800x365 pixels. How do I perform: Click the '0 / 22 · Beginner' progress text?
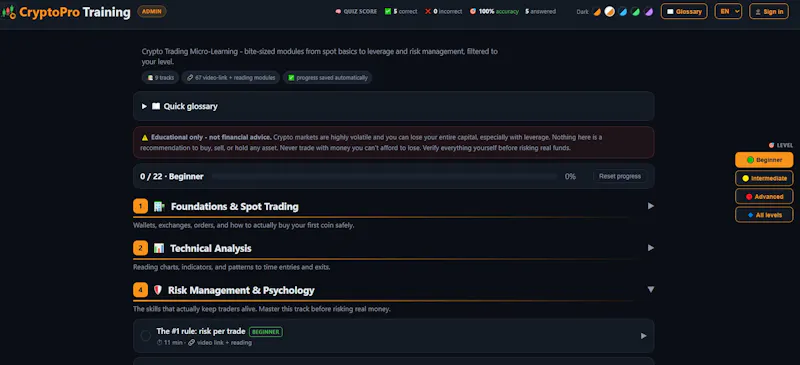(x=172, y=177)
